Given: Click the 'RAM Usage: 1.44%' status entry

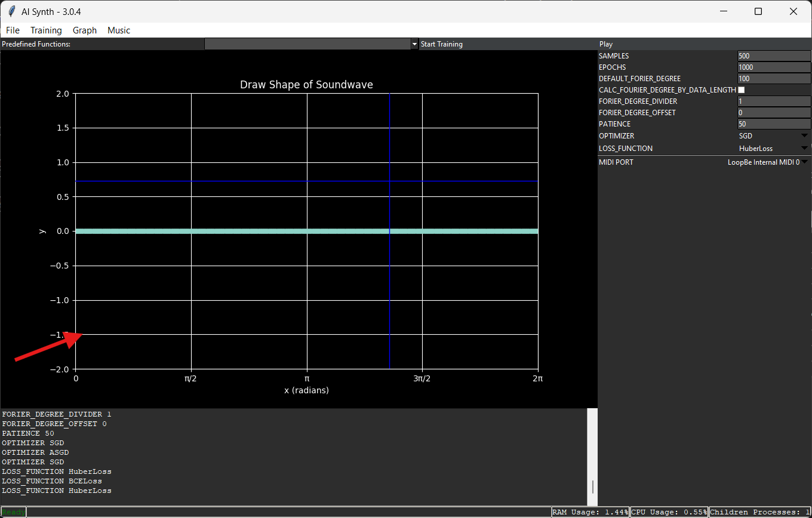Looking at the screenshot, I should pyautogui.click(x=590, y=513).
